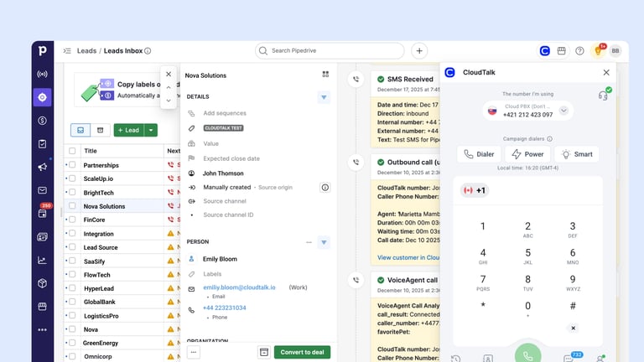This screenshot has height=362, width=644.
Task: Check the Nova Solutions lead checkbox
Action: [x=72, y=206]
